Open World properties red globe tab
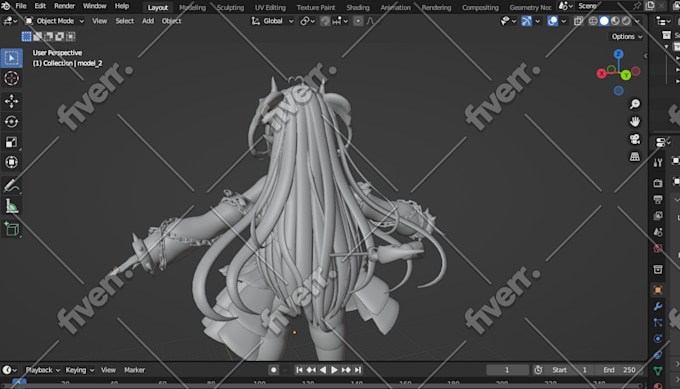680x389 pixels. tap(658, 248)
